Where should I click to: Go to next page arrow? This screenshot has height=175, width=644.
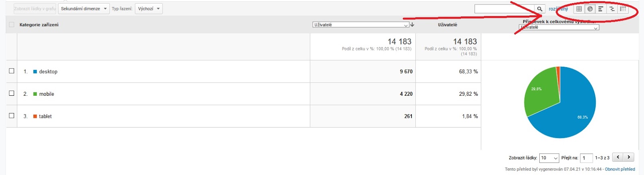click(x=629, y=157)
